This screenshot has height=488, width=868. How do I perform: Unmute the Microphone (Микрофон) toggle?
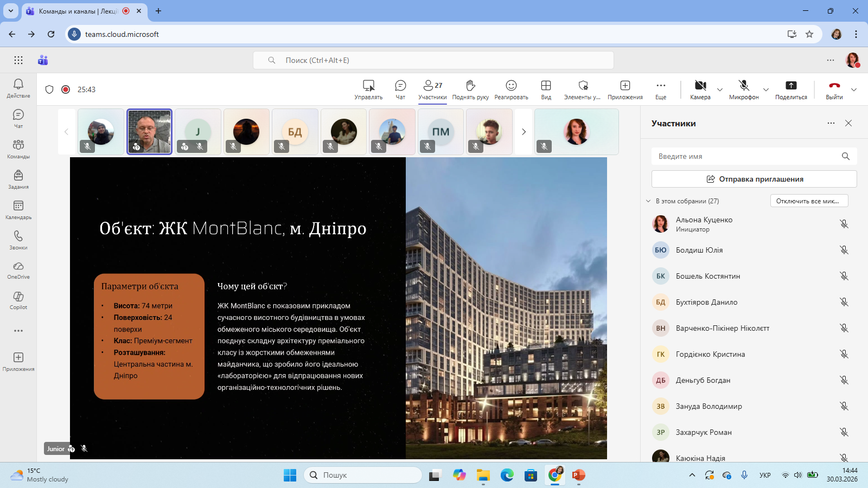744,86
